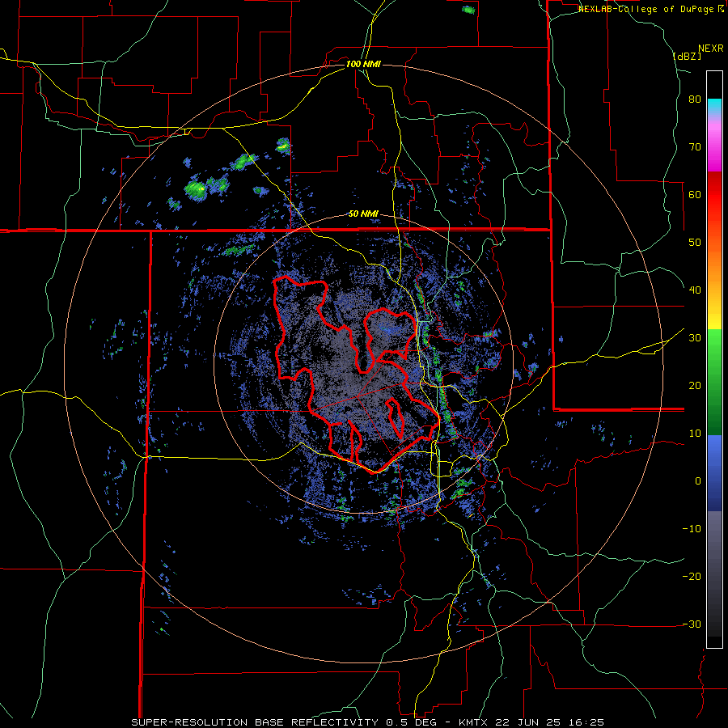The image size is (728, 728).
Task: Click the 0 value on the dBZ scale
Action: click(698, 481)
